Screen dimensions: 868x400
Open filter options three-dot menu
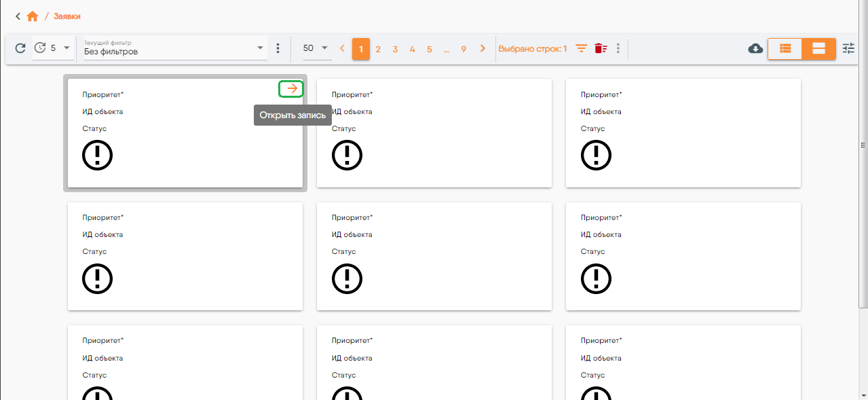(278, 48)
